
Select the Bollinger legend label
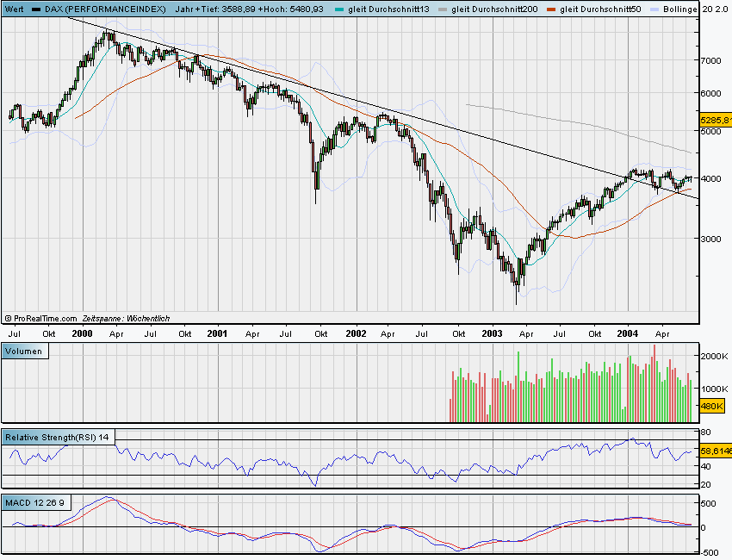pos(680,9)
